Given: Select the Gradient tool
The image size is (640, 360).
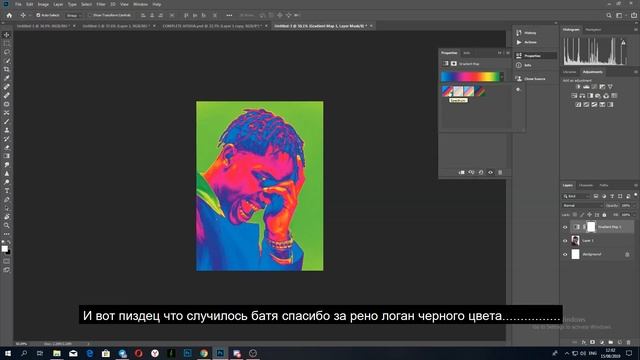Looking at the screenshot, I should coord(7,156).
